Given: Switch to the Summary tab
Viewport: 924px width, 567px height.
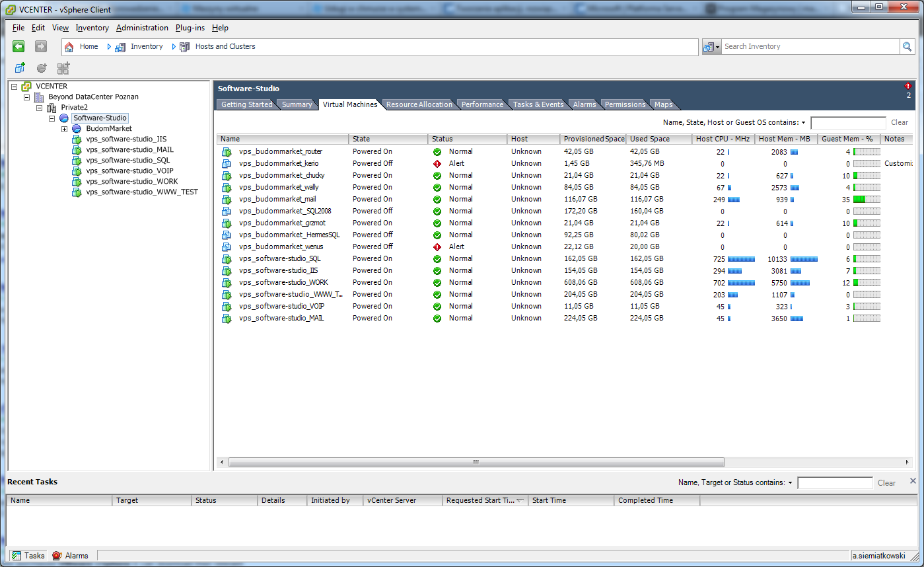Looking at the screenshot, I should click(297, 104).
